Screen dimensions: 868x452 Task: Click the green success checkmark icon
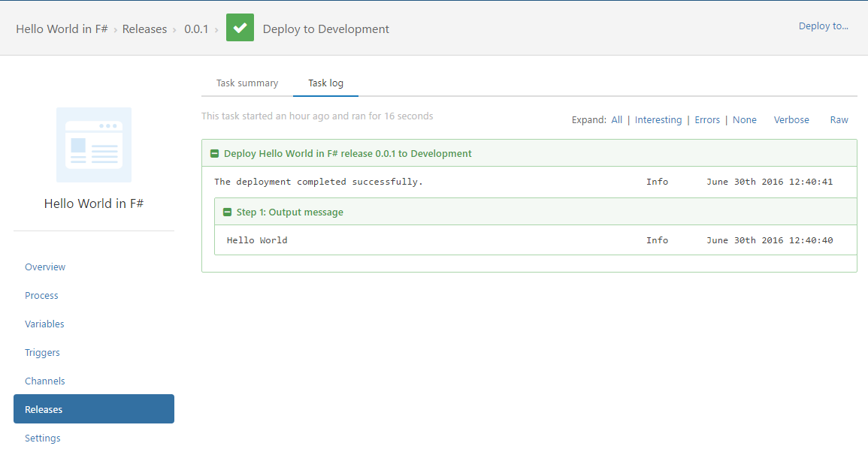click(x=240, y=29)
